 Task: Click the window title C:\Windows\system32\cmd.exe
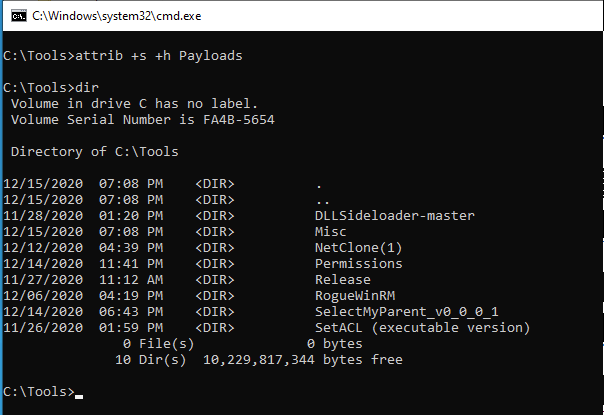coord(116,16)
